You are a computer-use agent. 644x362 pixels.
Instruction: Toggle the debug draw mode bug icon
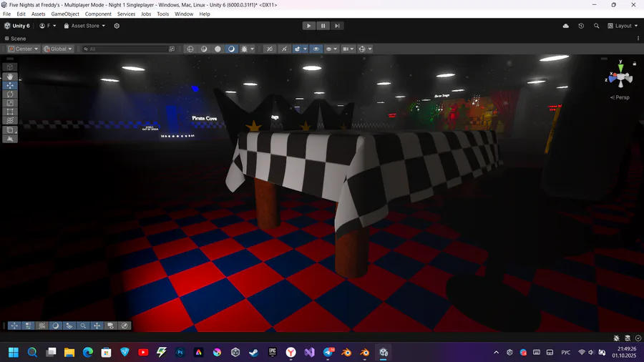(245, 49)
